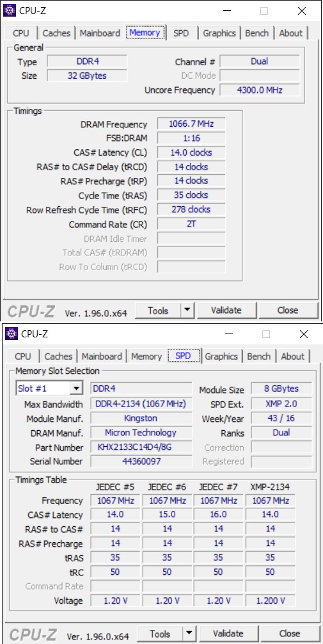
Task: Close the top CPU-Z window with X
Action: 302,11
